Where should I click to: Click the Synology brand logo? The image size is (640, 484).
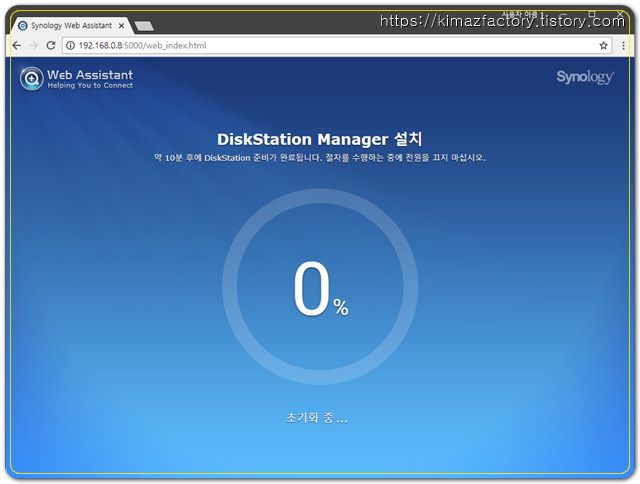point(585,77)
